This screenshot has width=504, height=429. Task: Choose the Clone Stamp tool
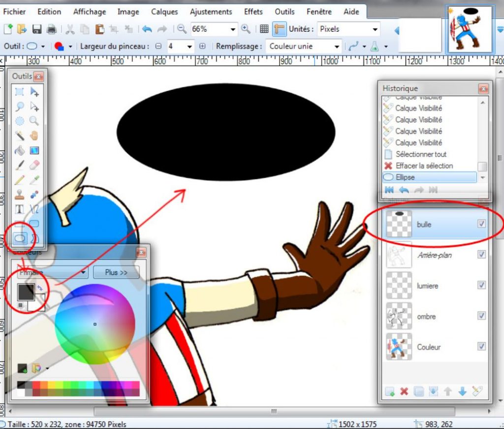tap(20, 193)
